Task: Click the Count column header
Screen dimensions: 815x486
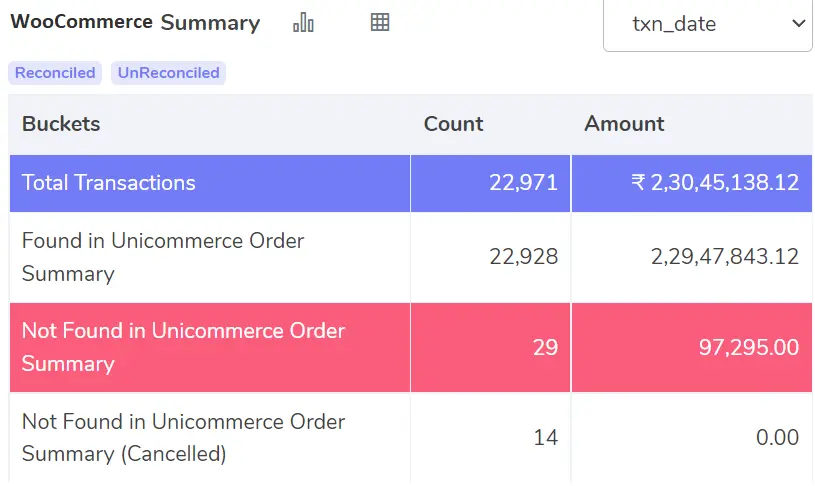Action: [453, 124]
